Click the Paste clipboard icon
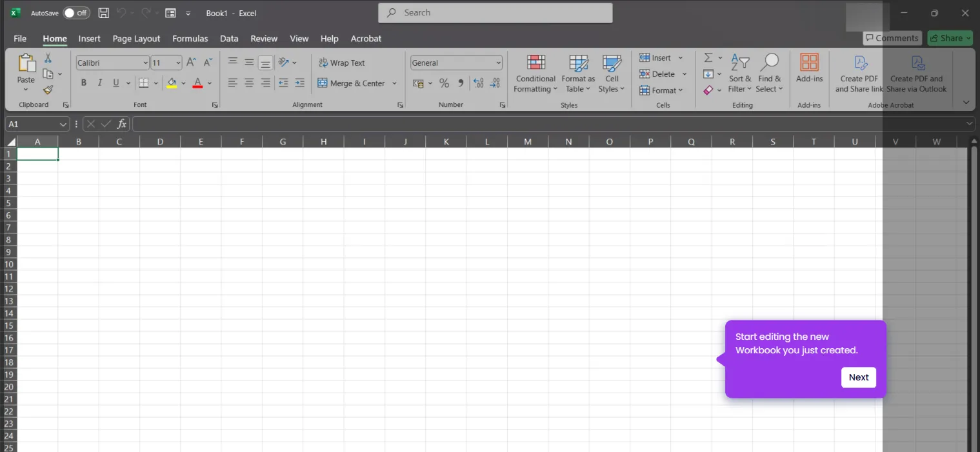980x452 pixels. pos(26,63)
